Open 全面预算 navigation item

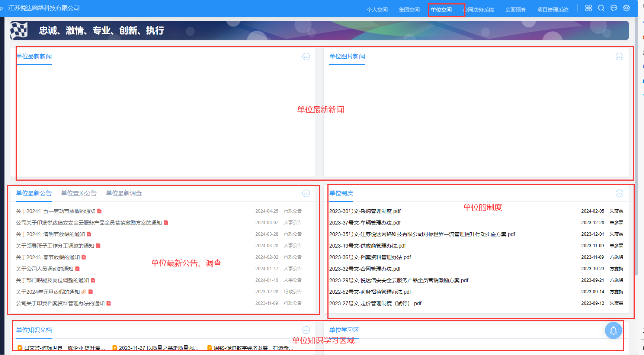point(515,10)
